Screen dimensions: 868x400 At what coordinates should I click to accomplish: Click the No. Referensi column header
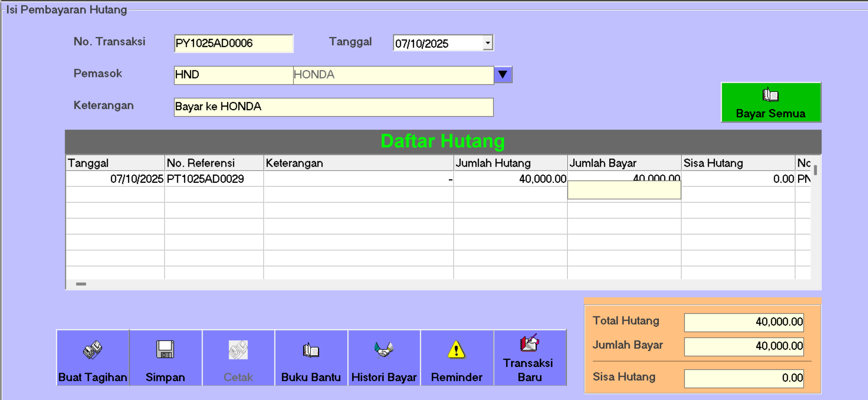[x=213, y=163]
